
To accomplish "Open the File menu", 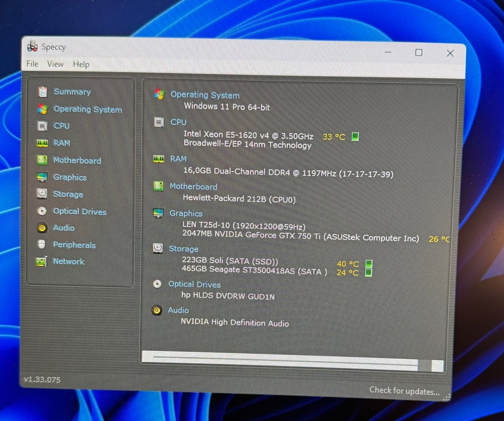I will pyautogui.click(x=33, y=64).
